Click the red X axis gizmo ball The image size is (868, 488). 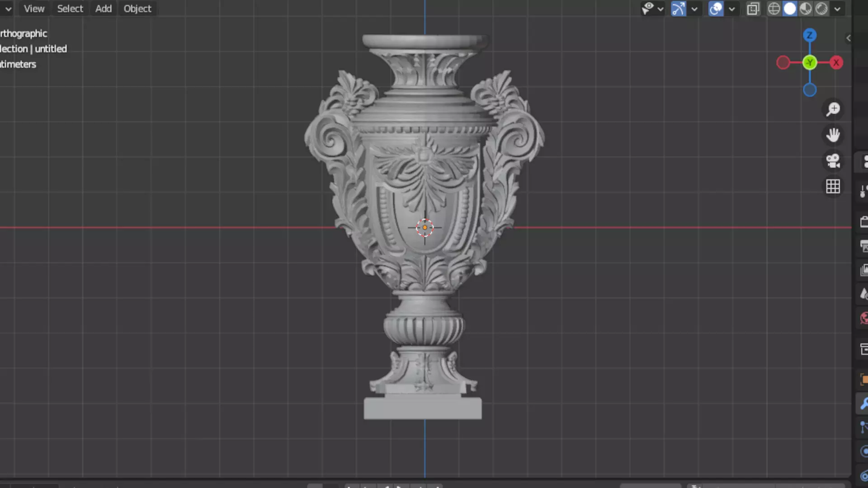(836, 63)
